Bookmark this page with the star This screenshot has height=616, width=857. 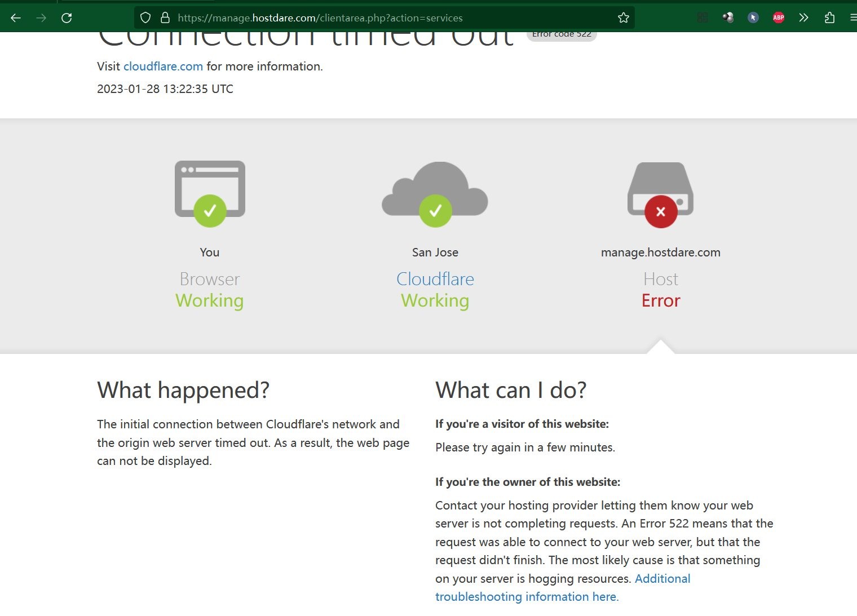coord(623,18)
